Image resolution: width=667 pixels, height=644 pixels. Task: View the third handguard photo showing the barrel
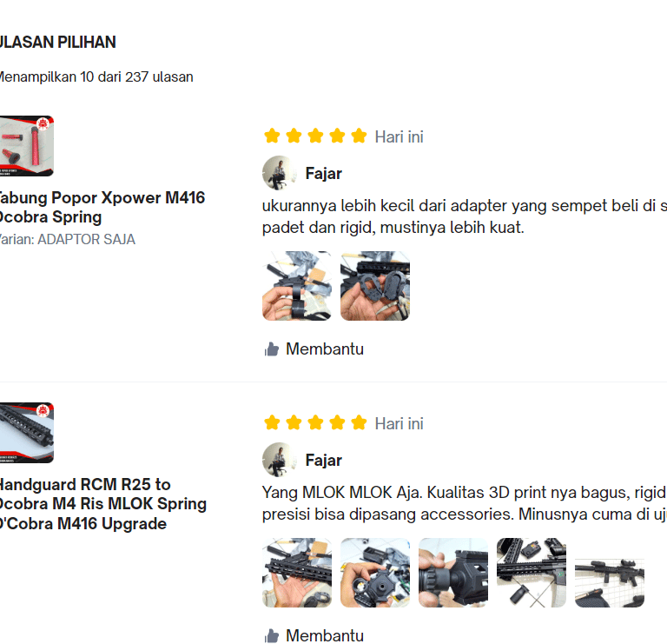[453, 573]
